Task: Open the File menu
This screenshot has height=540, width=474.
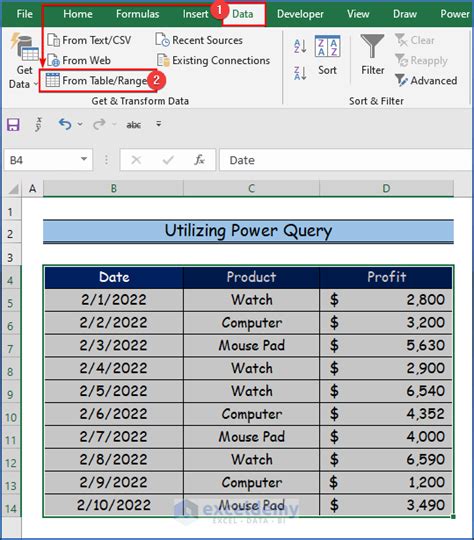Action: [24, 14]
